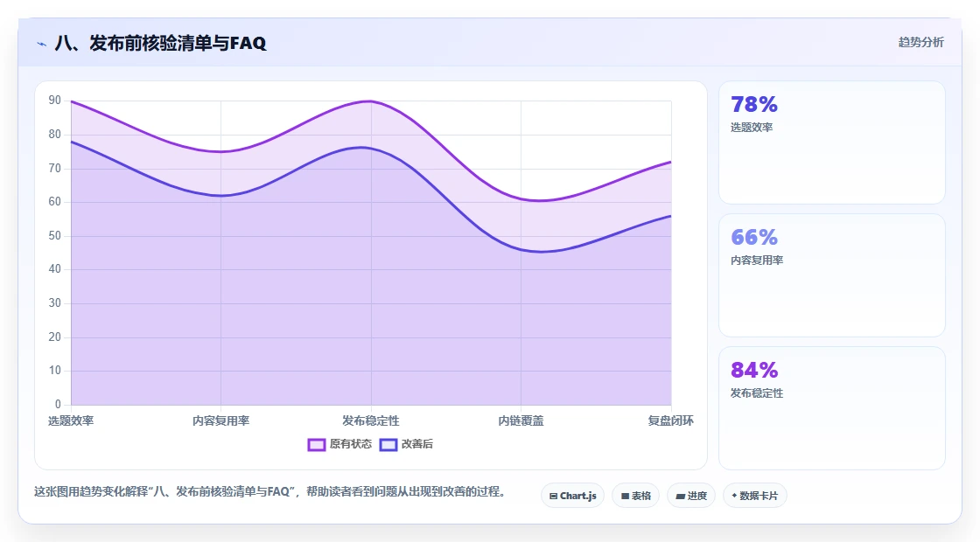Viewport: 980px width, 542px height.
Task: Click the 84% value in 发布稳定性 card
Action: (753, 370)
